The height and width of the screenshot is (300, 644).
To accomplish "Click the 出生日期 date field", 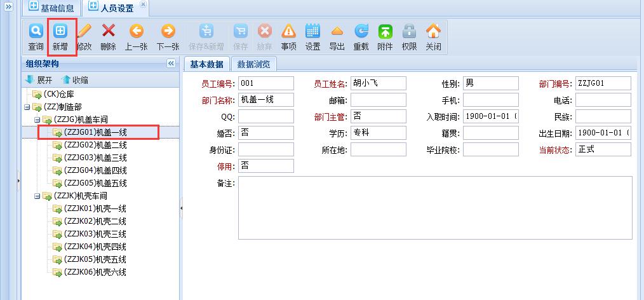I will (603, 133).
